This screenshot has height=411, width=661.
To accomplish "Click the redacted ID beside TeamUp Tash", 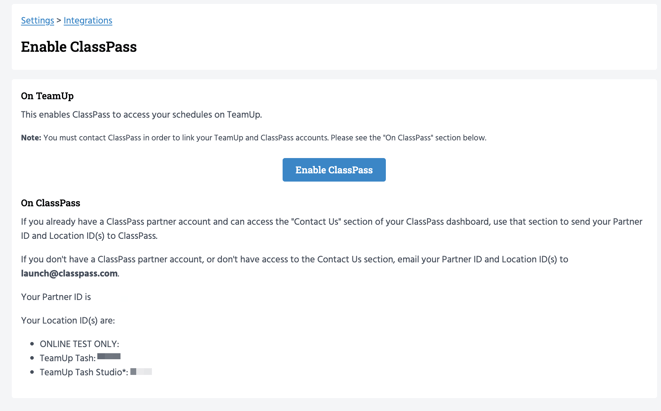I will coord(109,357).
